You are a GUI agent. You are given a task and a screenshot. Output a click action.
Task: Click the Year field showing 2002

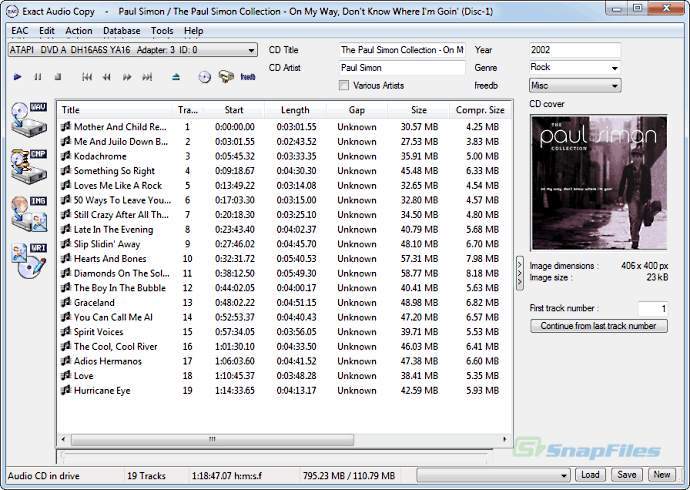coord(575,50)
